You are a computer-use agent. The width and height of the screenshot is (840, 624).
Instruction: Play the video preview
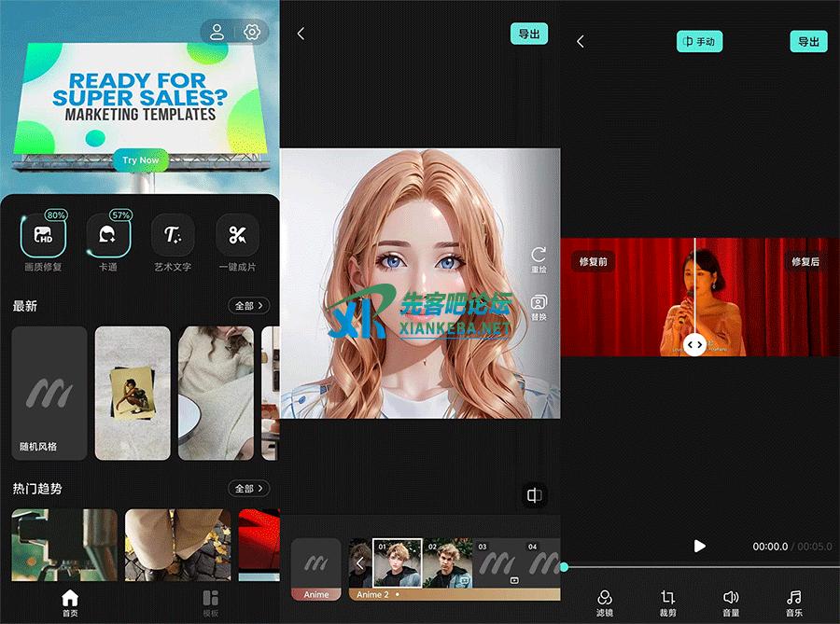(699, 546)
